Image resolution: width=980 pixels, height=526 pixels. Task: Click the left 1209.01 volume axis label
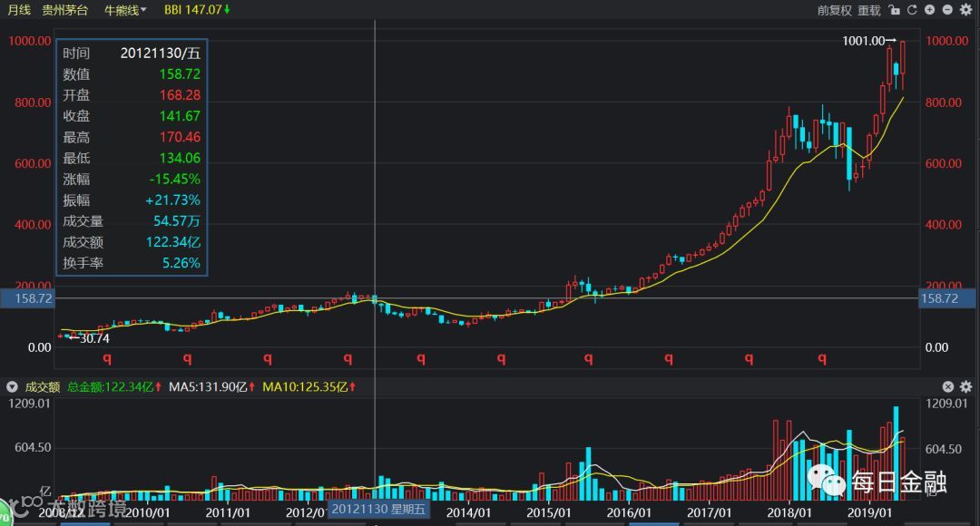tap(29, 404)
